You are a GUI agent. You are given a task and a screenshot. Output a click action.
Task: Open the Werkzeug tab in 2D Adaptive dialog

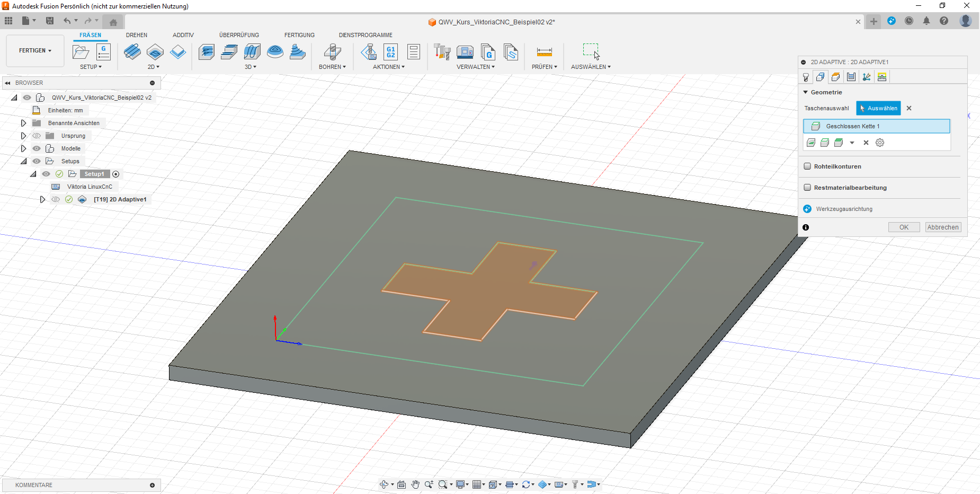pyautogui.click(x=806, y=77)
